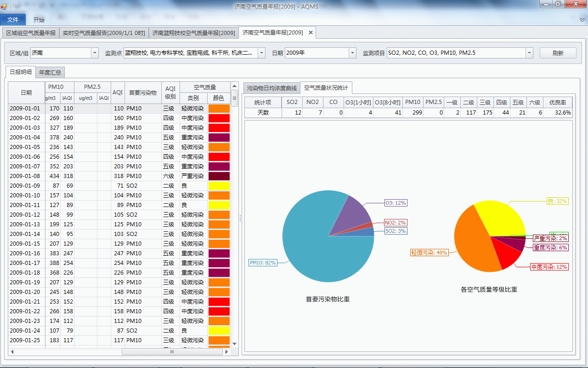This screenshot has height=368, width=588.
Task: Switch to the 污染物日均浓度曲线 tab
Action: tap(271, 88)
